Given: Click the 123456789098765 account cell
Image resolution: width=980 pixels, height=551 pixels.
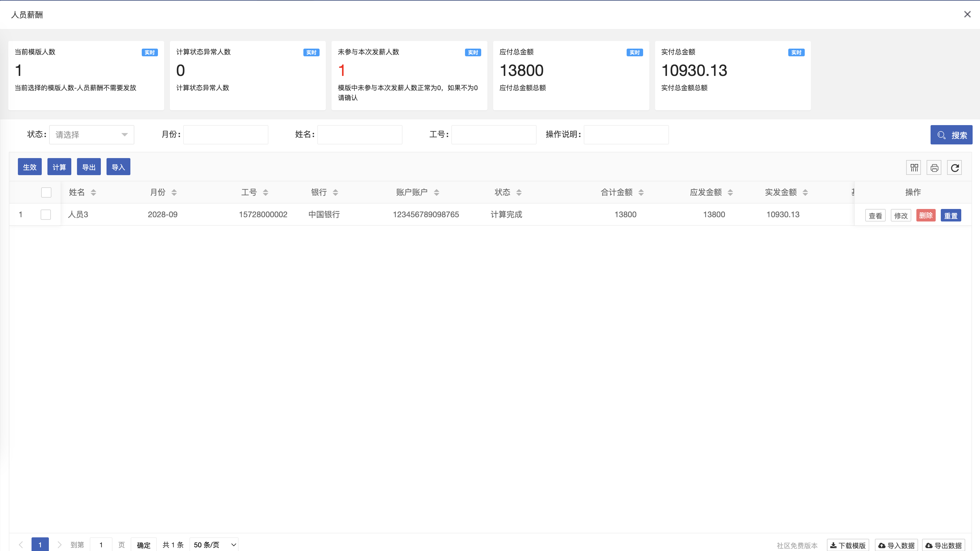Looking at the screenshot, I should 426,214.
